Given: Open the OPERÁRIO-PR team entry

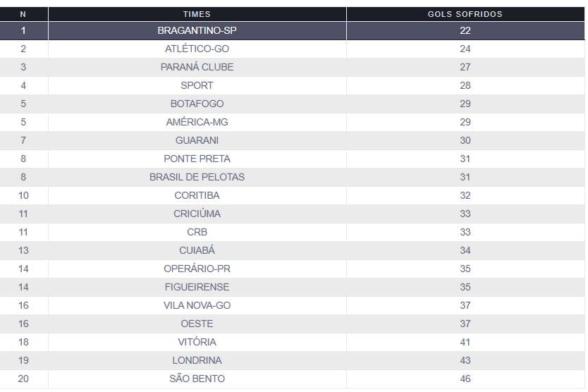Looking at the screenshot, I should [197, 269].
